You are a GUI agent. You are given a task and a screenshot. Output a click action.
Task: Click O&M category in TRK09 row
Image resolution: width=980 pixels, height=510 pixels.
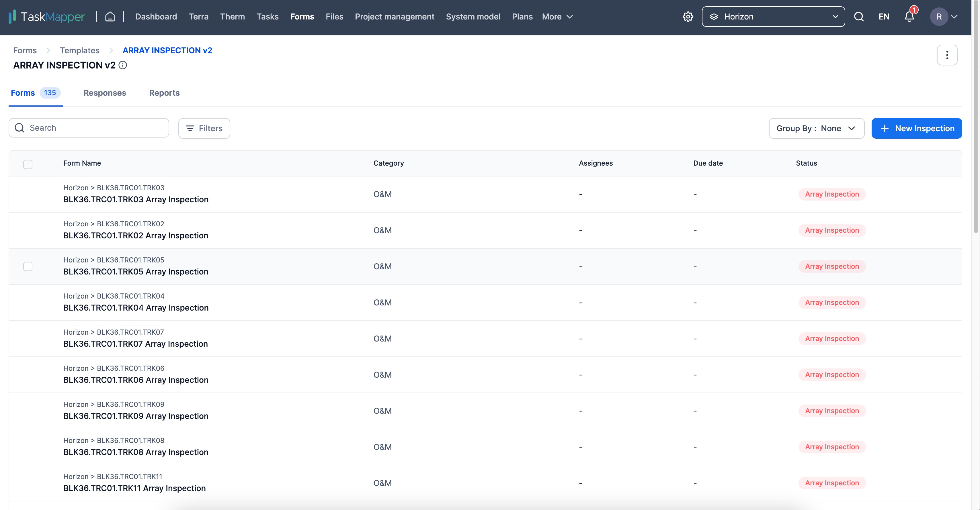(x=382, y=411)
